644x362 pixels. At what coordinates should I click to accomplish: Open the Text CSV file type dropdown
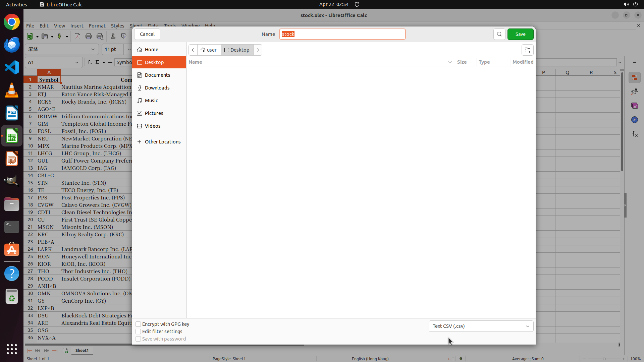click(x=481, y=326)
